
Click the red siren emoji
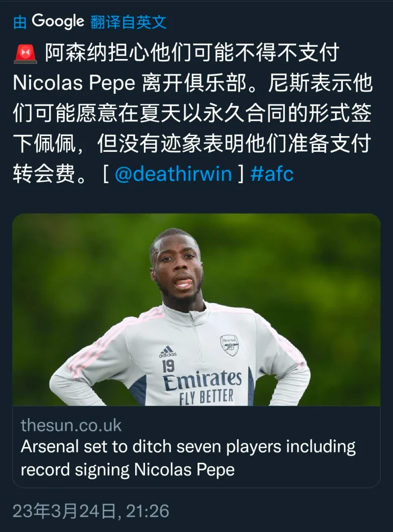[x=26, y=54]
